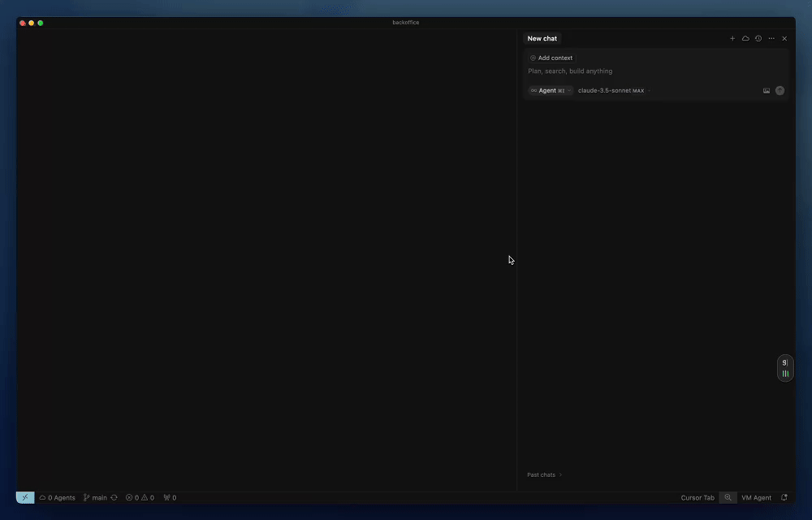Expand the Past chats section
Viewport: 812px width, 520px height.
pos(544,474)
